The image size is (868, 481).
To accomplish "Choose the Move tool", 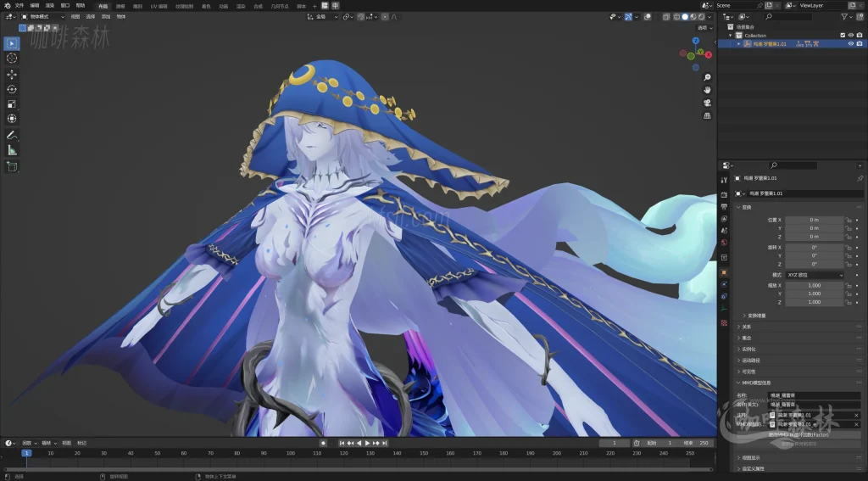I will click(12, 75).
